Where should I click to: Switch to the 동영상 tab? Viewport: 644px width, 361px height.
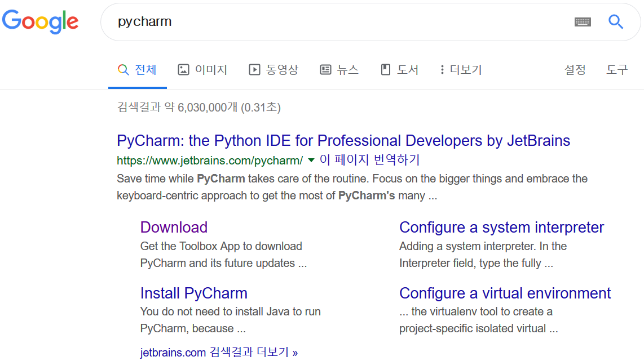click(x=274, y=70)
